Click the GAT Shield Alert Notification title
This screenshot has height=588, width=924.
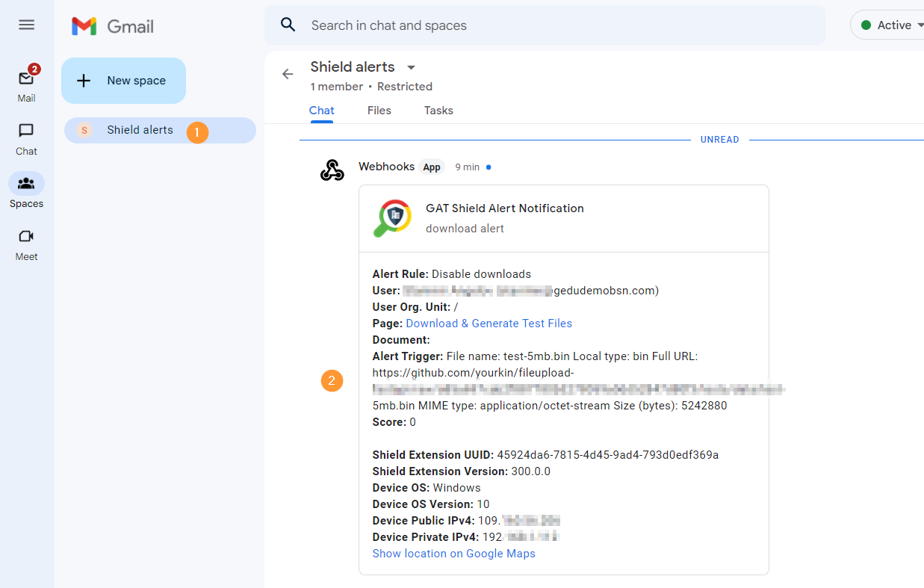[505, 208]
